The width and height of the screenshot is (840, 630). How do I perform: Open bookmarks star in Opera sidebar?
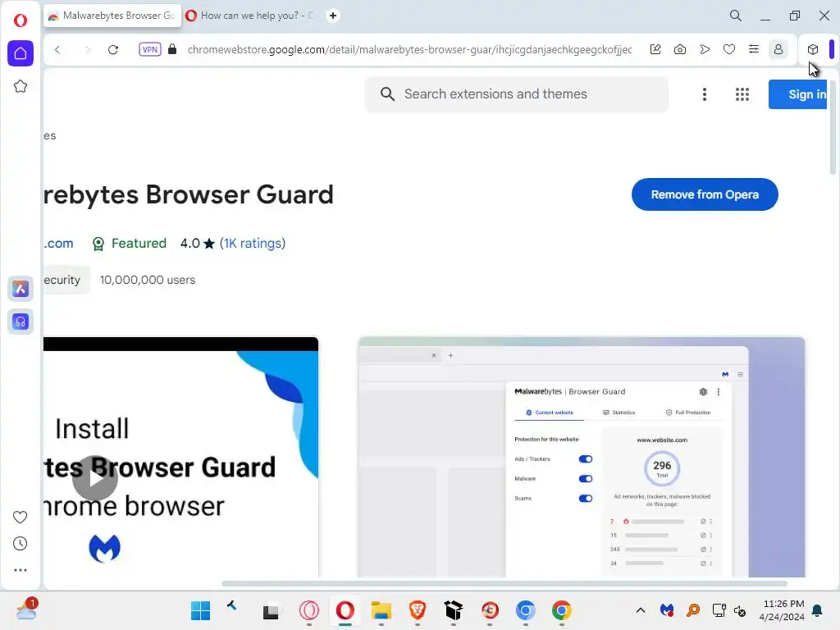(21, 86)
